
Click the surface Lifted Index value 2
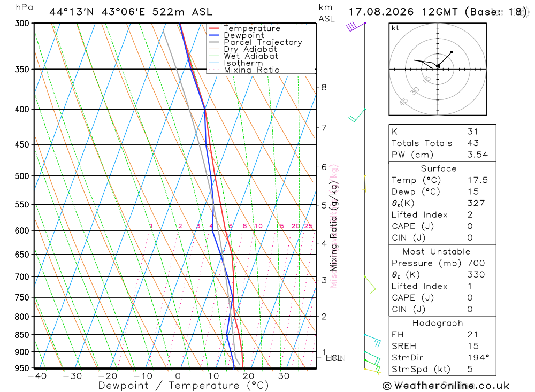pyautogui.click(x=470, y=214)
